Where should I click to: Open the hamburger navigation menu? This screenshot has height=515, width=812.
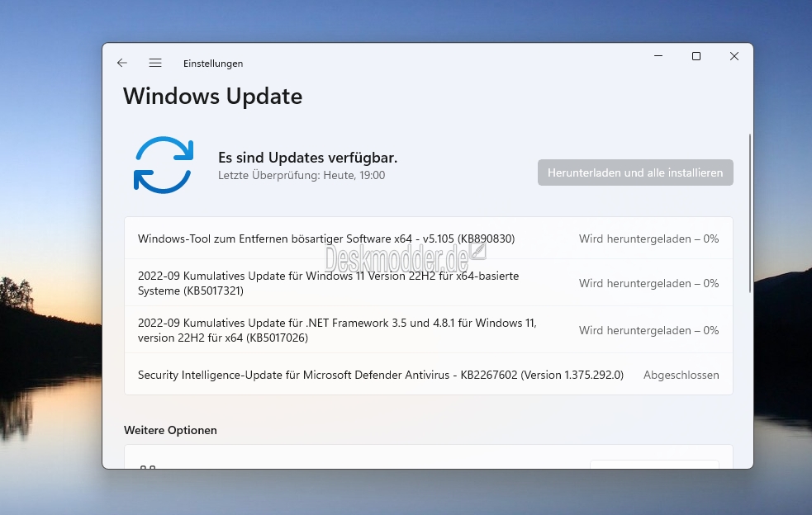155,63
